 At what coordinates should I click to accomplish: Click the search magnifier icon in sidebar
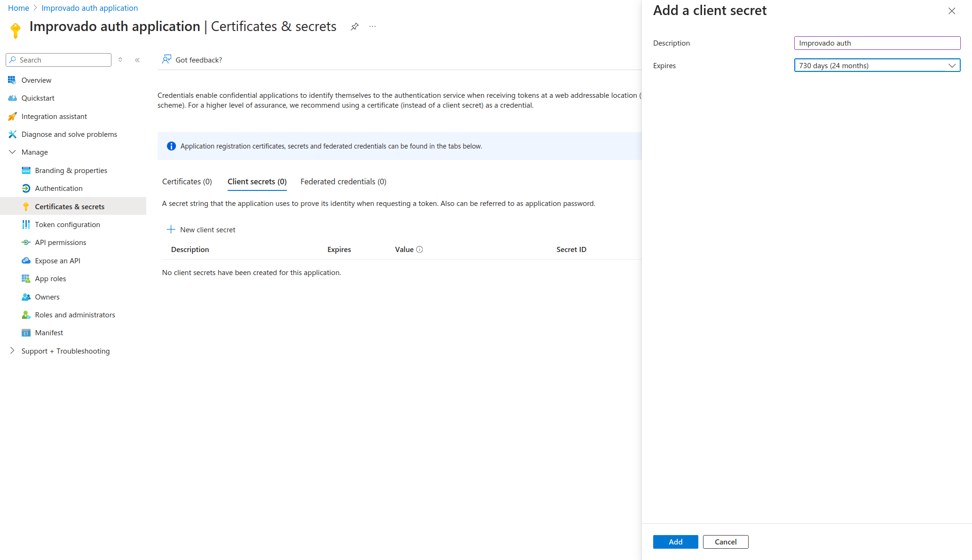[13, 60]
